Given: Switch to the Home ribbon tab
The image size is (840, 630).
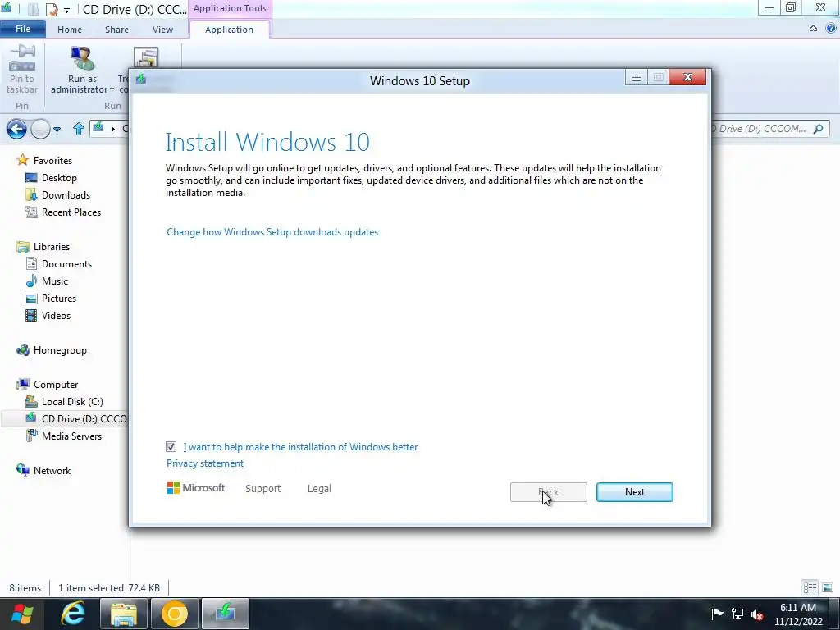Looking at the screenshot, I should [x=70, y=30].
